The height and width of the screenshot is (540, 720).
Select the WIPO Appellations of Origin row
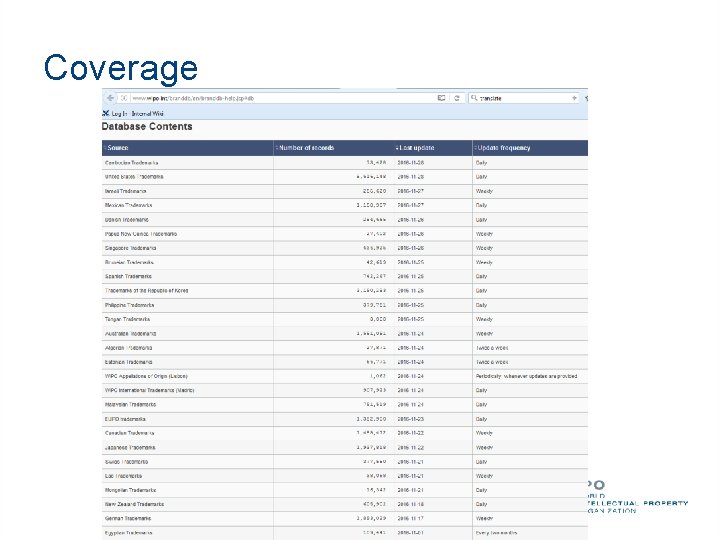[345, 376]
